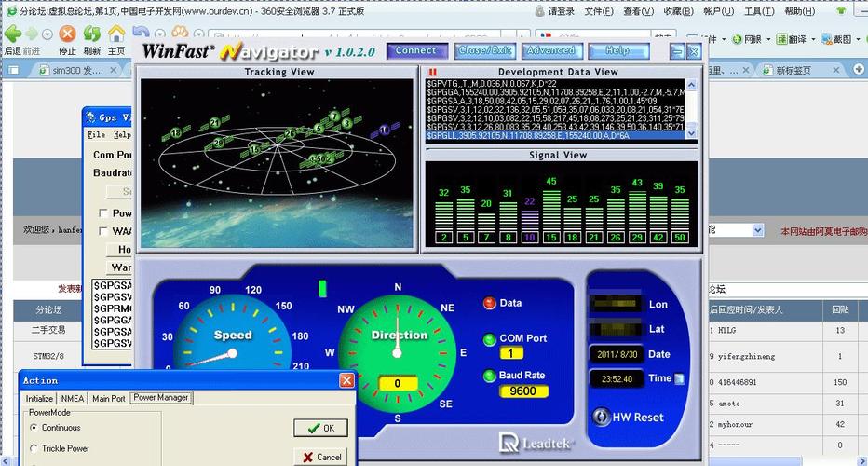Image resolution: width=868 pixels, height=466 pixels.
Task: Click the green shirt skin icon
Action: click(841, 10)
